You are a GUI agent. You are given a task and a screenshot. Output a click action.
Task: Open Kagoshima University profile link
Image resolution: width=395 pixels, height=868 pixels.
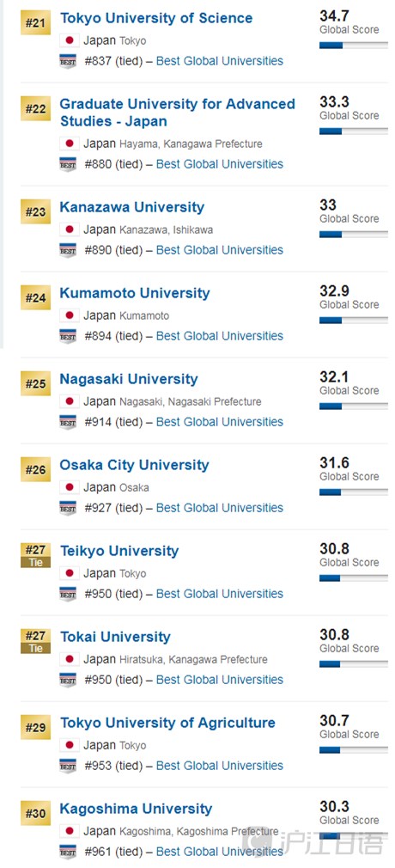[x=136, y=809]
